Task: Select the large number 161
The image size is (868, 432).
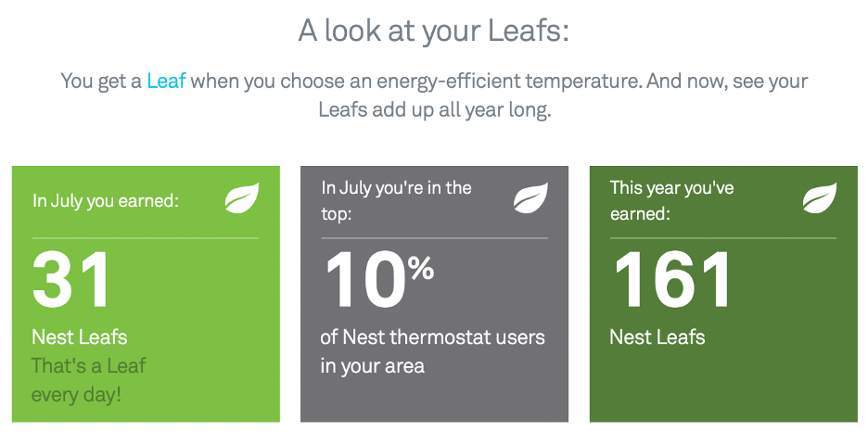Action: [672, 279]
